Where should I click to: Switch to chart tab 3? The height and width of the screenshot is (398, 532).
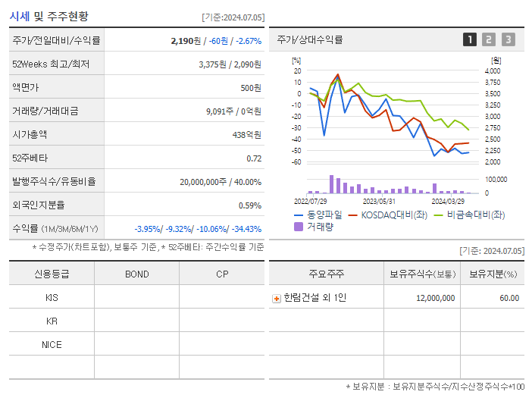coord(509,39)
